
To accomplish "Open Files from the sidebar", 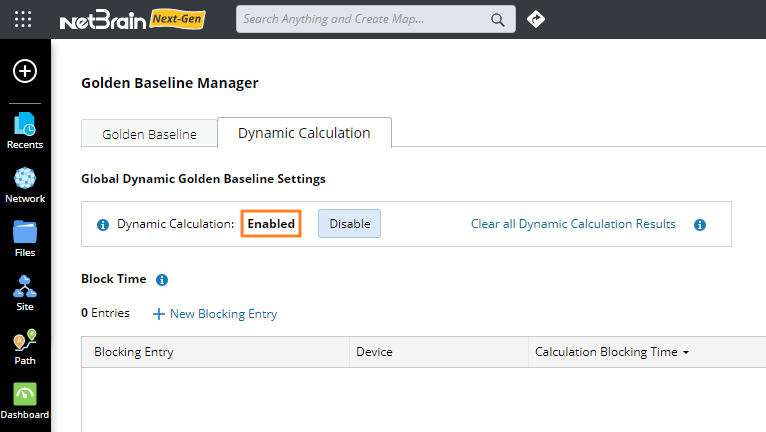I will pyautogui.click(x=25, y=239).
